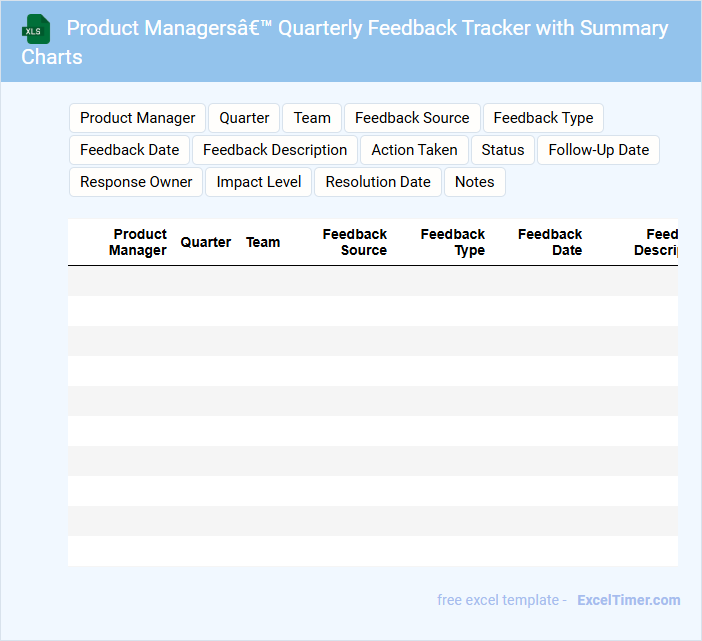702x641 pixels.
Task: Click the Quarter column header
Action: pos(206,242)
